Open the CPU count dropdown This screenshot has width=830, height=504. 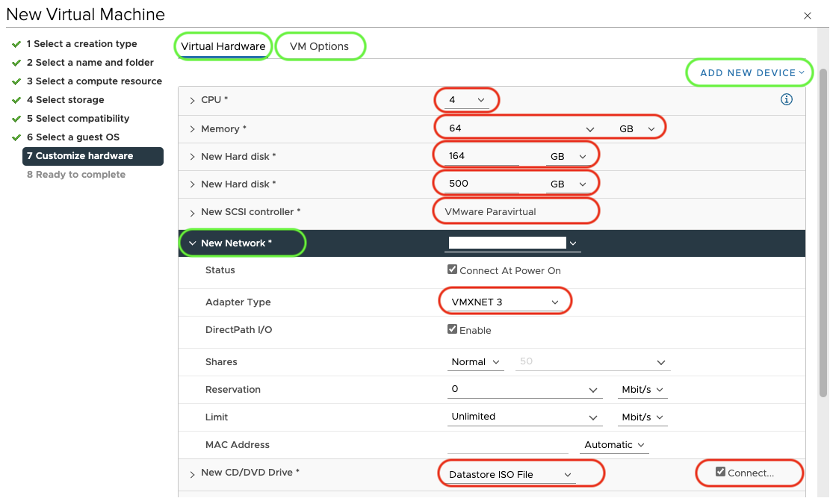[x=467, y=99]
